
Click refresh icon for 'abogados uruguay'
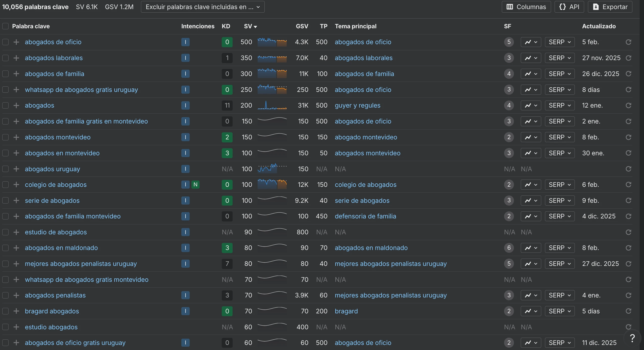click(x=629, y=169)
